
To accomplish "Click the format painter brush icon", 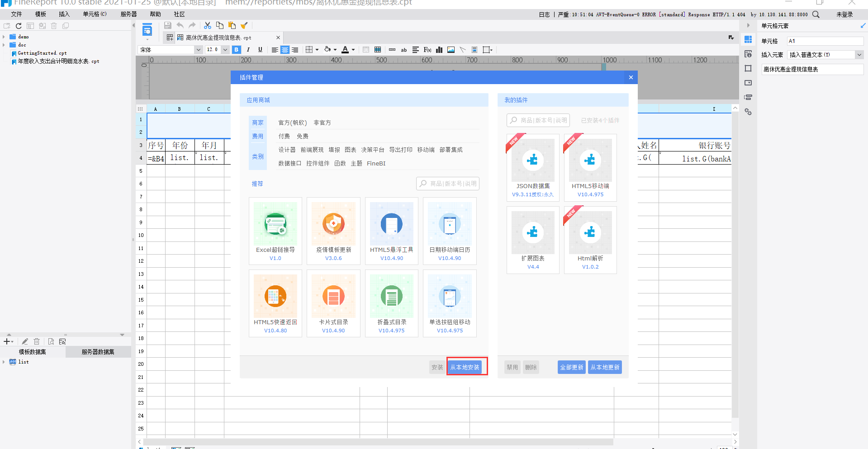I will pos(244,25).
